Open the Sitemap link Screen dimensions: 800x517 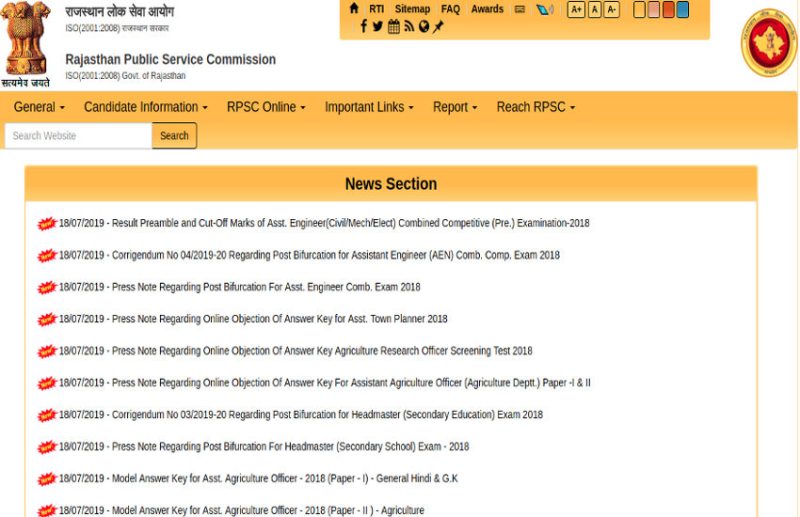pyautogui.click(x=412, y=9)
